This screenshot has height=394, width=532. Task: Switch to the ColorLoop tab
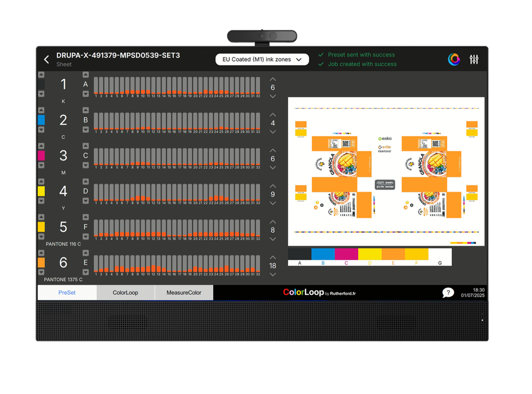coord(125,292)
